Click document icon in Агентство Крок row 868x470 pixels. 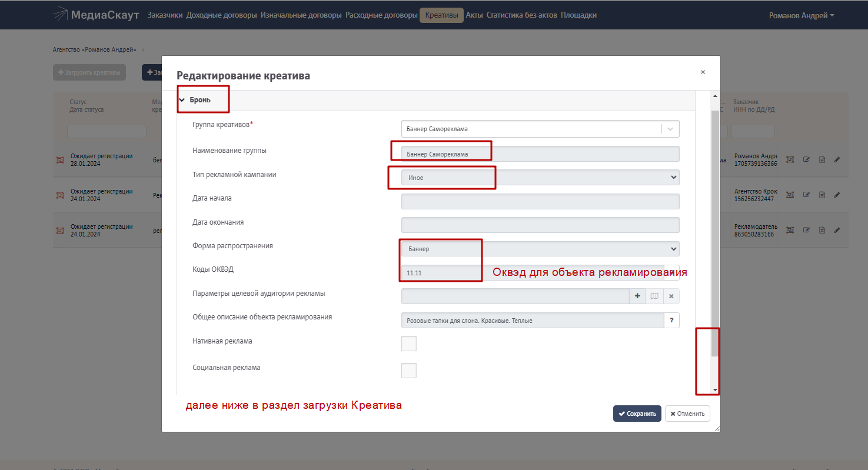(822, 195)
